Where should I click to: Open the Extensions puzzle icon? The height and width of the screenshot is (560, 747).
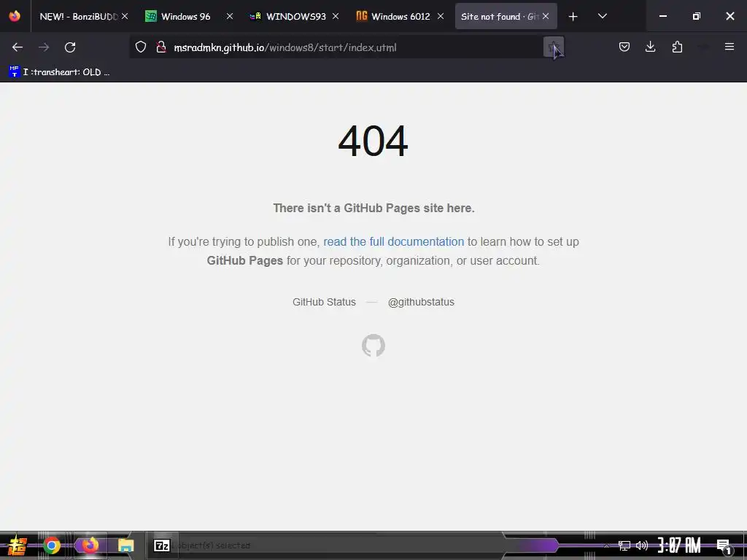tap(677, 47)
